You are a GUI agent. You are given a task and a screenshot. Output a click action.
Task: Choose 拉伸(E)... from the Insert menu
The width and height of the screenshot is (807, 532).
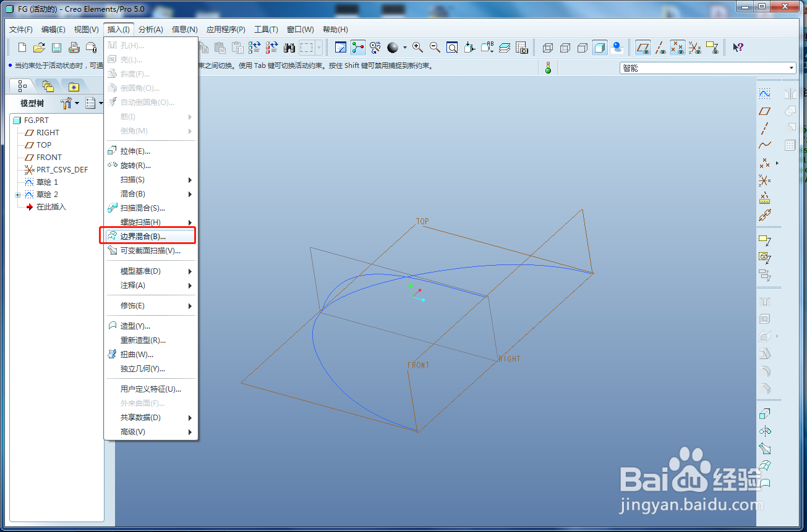(151, 151)
